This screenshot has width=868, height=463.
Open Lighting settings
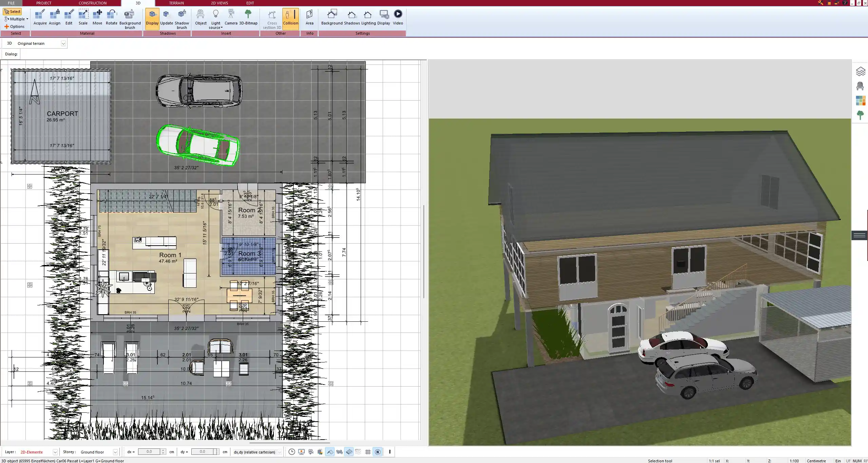(368, 18)
